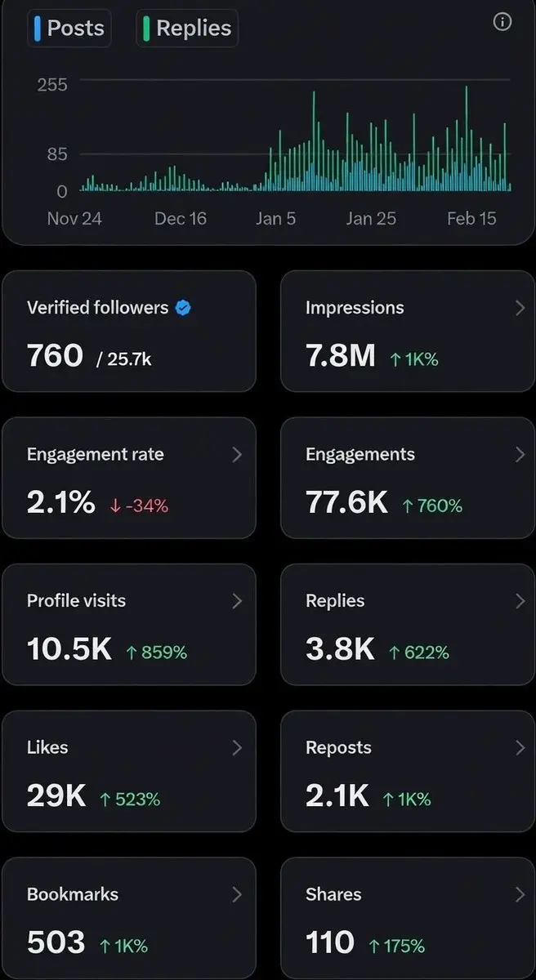Open Shares card chevron arrow

[x=520, y=894]
